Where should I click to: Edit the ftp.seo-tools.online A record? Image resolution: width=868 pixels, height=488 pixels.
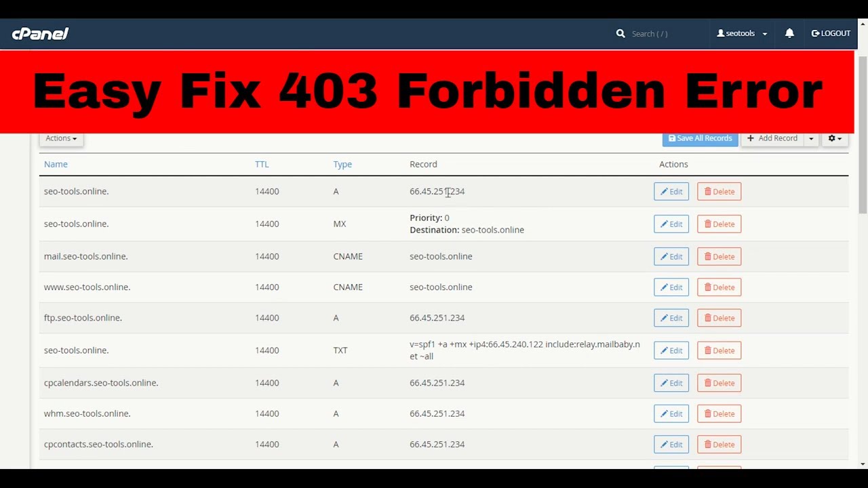[x=671, y=318]
